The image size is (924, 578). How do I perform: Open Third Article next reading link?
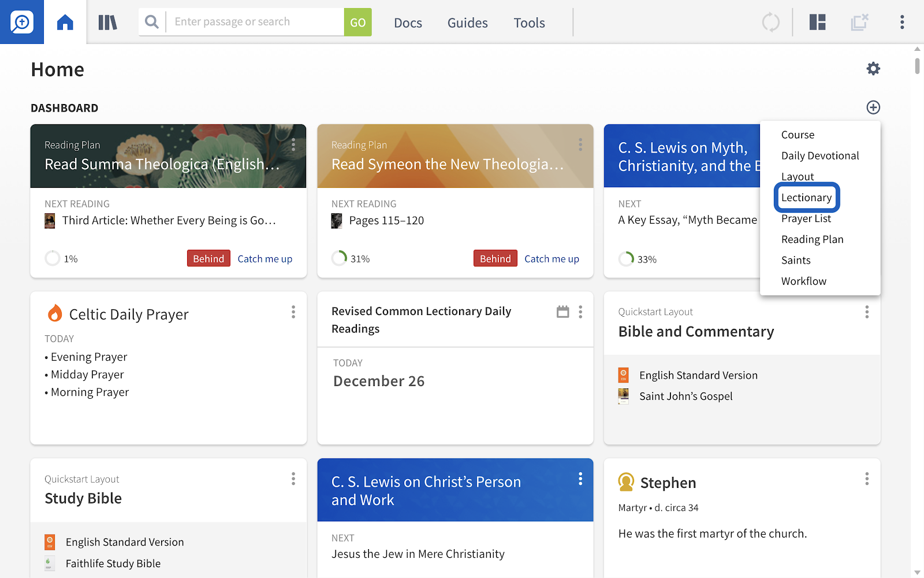pyautogui.click(x=169, y=220)
